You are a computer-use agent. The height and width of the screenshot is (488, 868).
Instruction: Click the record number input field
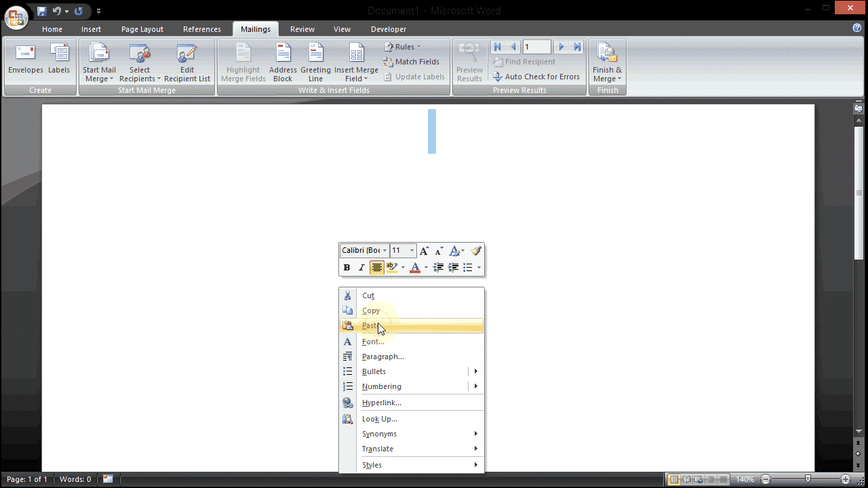[536, 47]
